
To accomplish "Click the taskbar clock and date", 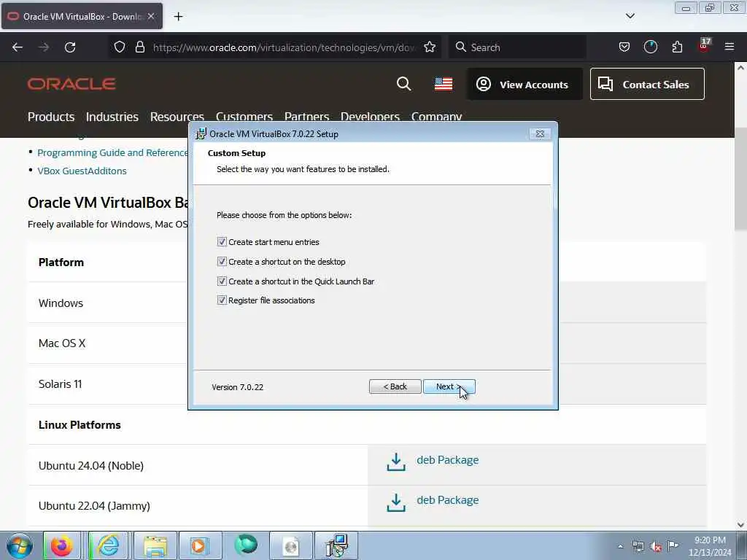I will tap(709, 546).
